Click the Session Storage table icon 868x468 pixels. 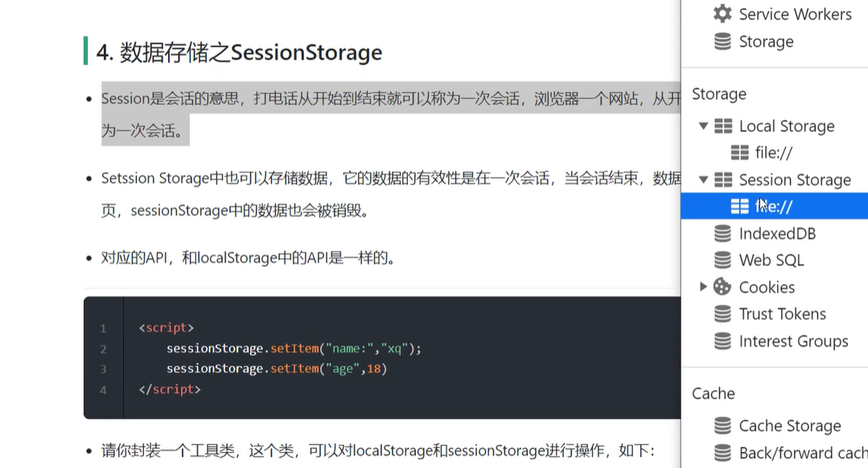pyautogui.click(x=723, y=179)
